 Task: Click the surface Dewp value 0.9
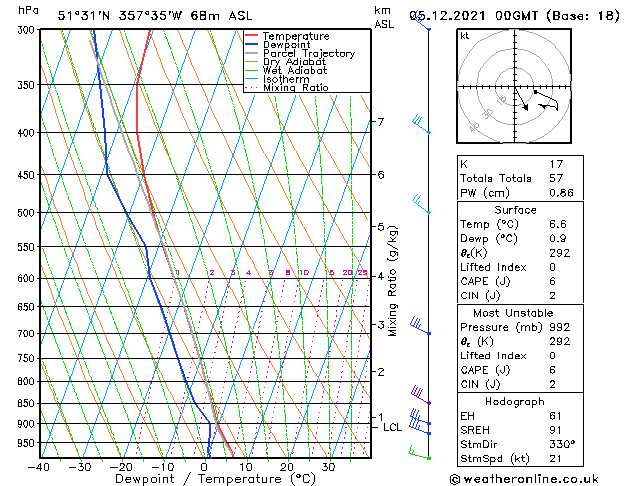pyautogui.click(x=558, y=239)
